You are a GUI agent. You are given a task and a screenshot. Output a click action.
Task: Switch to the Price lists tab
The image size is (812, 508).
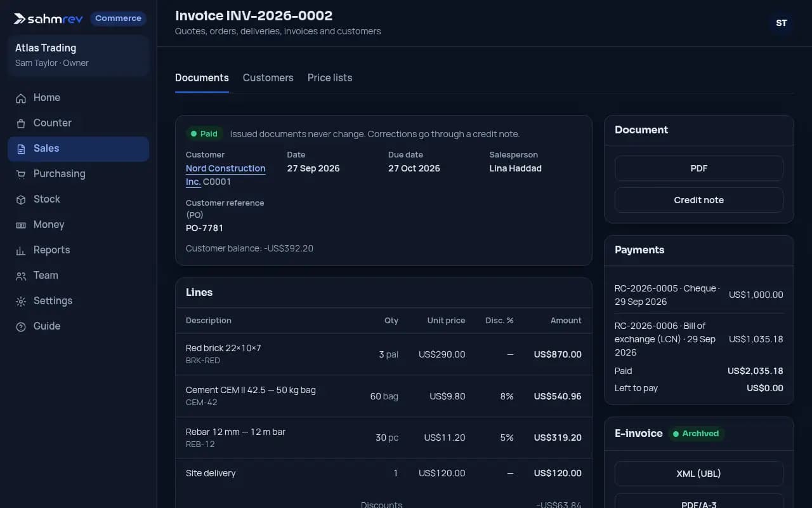[330, 77]
